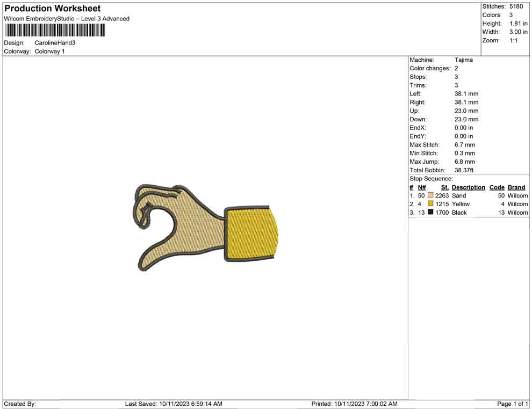Click the Min Stitch value '0.3 mm'
The height and width of the screenshot is (409, 532).
[x=465, y=153]
